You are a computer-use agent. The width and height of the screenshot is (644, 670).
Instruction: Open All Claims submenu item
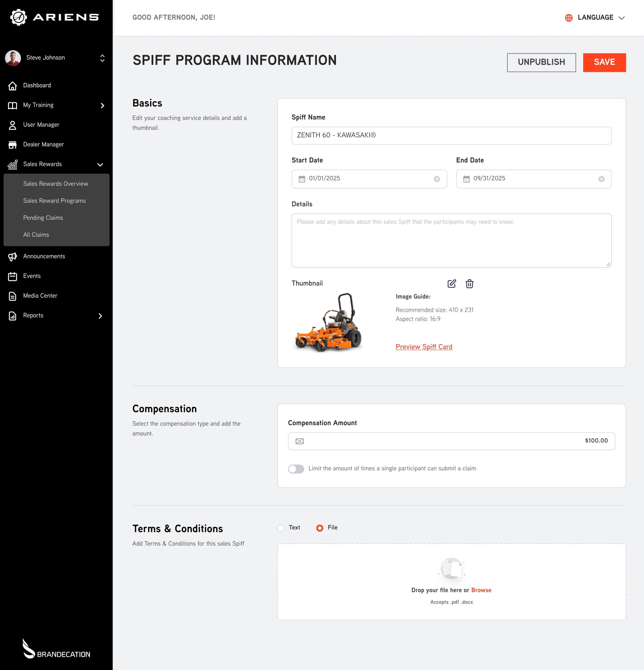click(x=36, y=235)
